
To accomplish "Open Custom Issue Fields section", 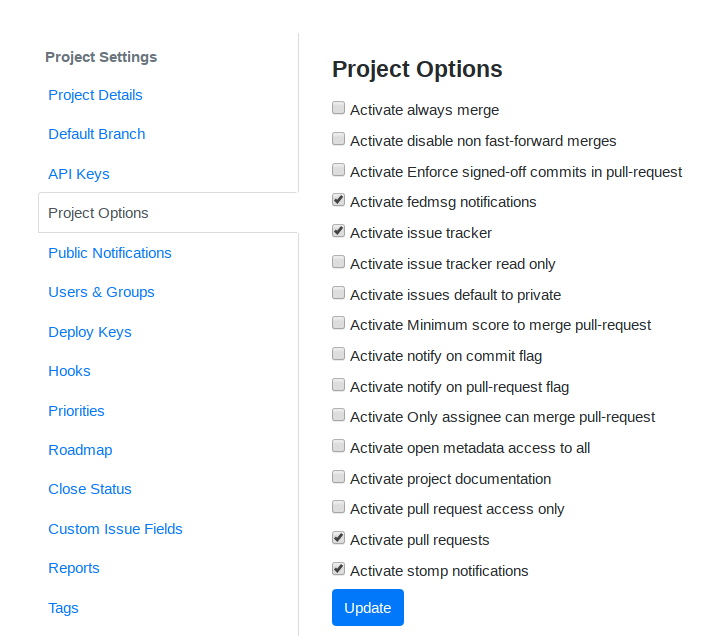I will (x=115, y=529).
